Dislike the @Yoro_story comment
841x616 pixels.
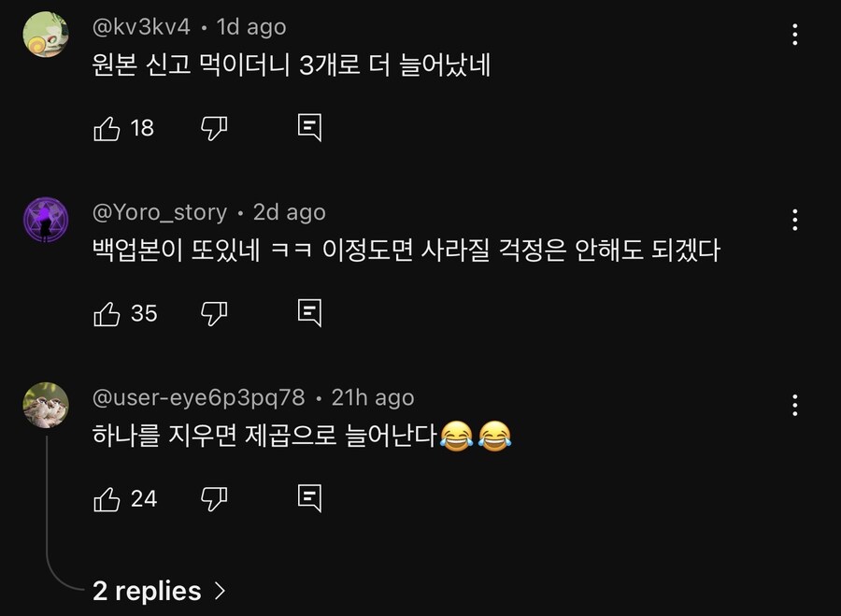point(214,313)
